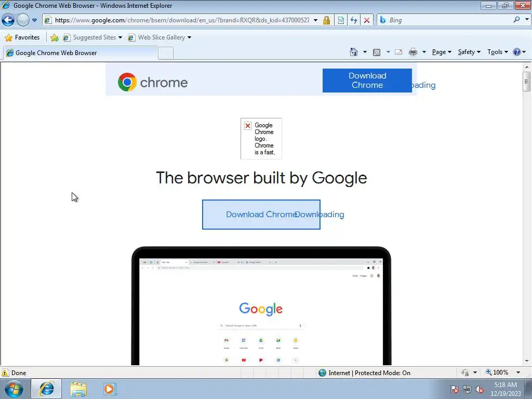This screenshot has height=399, width=532.
Task: Click the muted volume tray icon
Action: pos(480,390)
